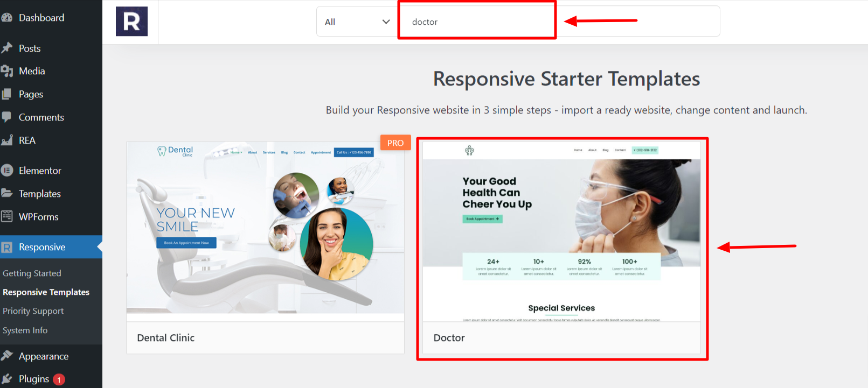The image size is (868, 388).
Task: Click the Responsive Starter Templates heading
Action: tap(566, 79)
